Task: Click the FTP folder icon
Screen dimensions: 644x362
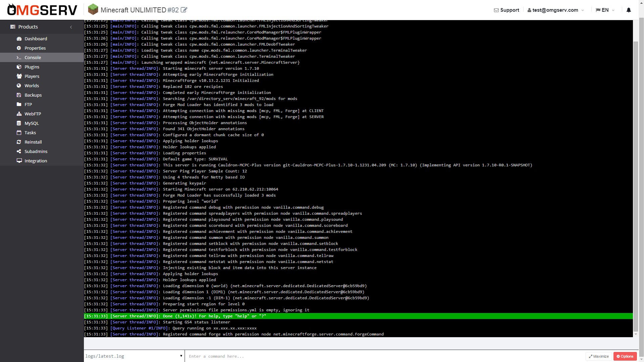Action: pyautogui.click(x=19, y=104)
